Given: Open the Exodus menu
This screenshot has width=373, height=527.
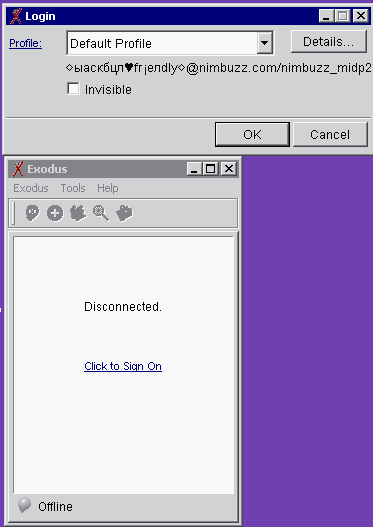Looking at the screenshot, I should (31, 188).
